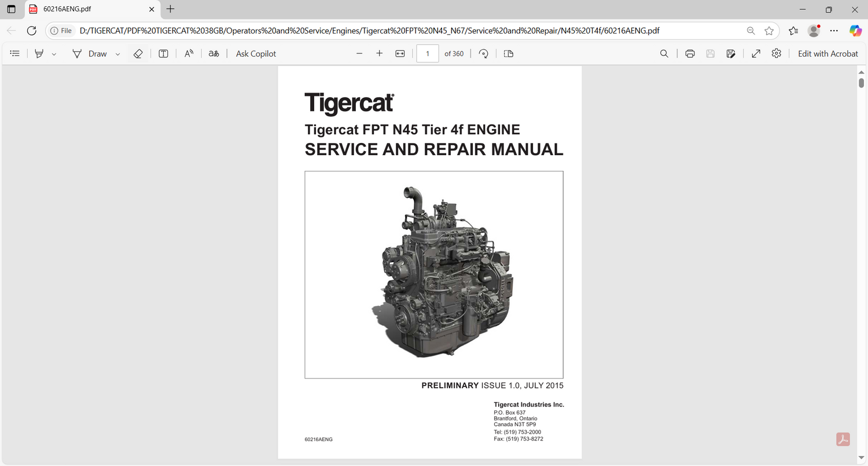Open the tab actions menu icon
This screenshot has height=466, width=868.
coord(11,9)
